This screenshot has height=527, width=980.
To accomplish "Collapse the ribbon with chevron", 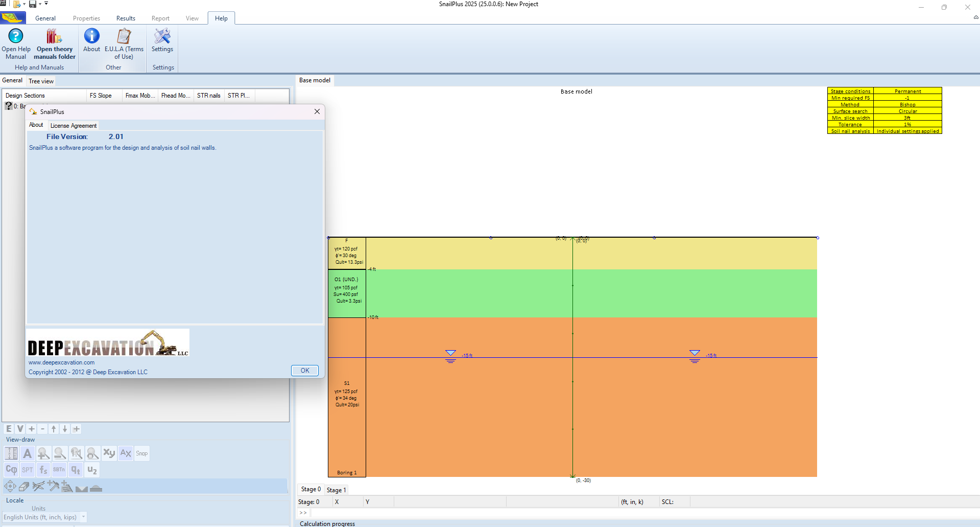I will click(975, 17).
